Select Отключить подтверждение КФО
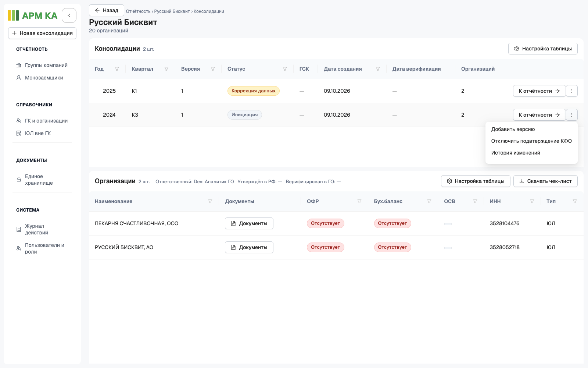This screenshot has height=368, width=588. click(x=531, y=141)
